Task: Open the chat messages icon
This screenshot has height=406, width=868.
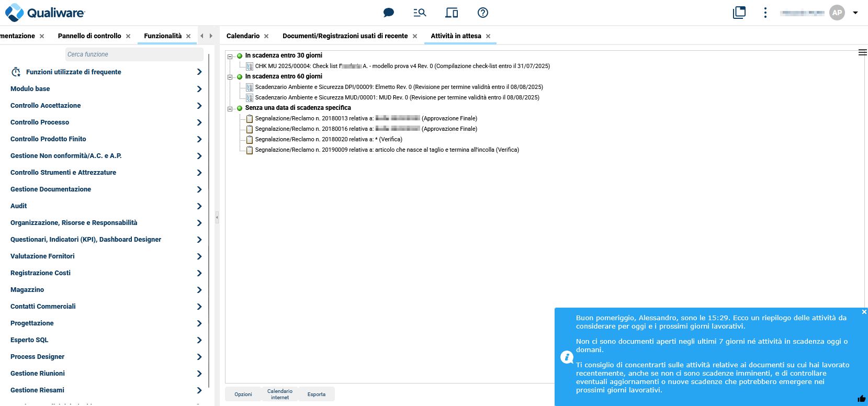Action: tap(388, 13)
